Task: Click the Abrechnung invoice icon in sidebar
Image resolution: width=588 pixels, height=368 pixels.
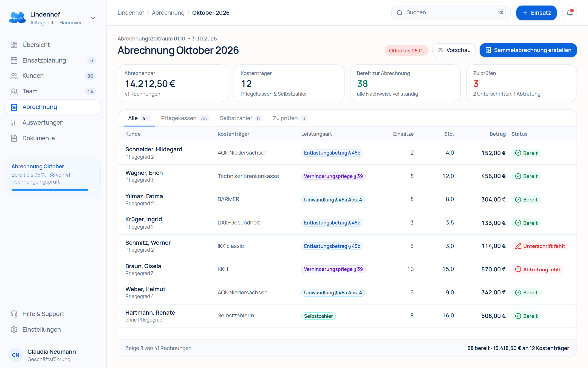Action: point(14,107)
